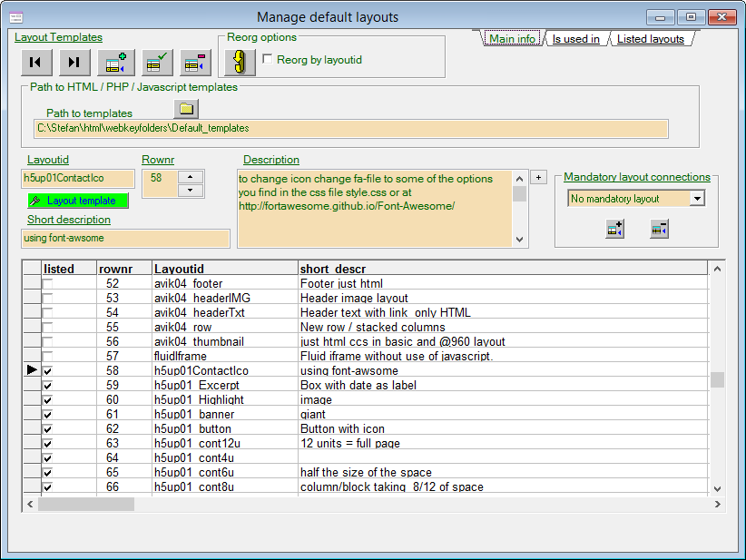Delete the current layout template record

195,63
